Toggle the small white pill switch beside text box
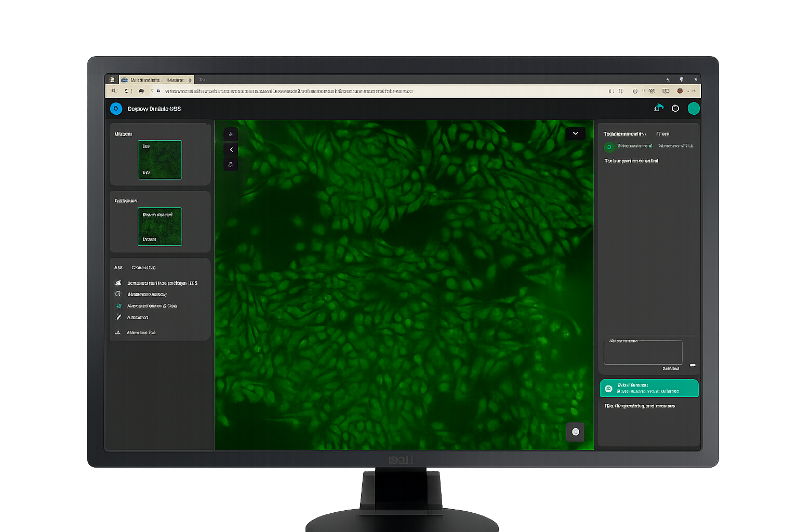798x532 pixels. click(x=693, y=365)
